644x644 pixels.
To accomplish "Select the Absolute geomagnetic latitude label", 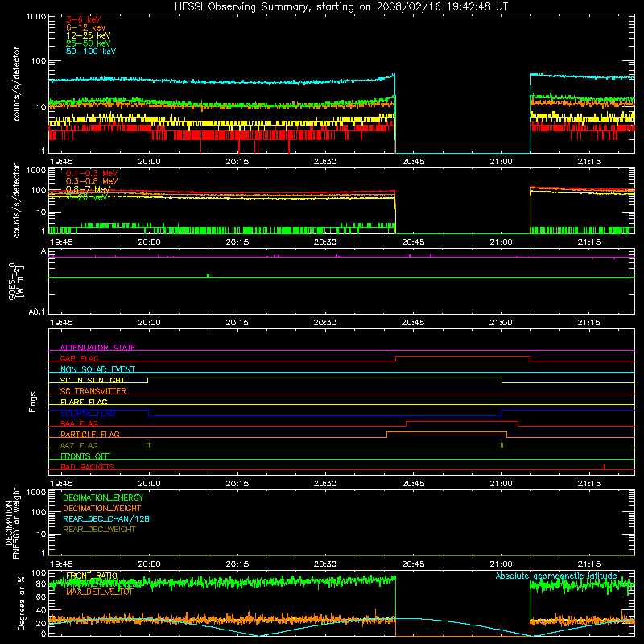I will (x=556, y=576).
